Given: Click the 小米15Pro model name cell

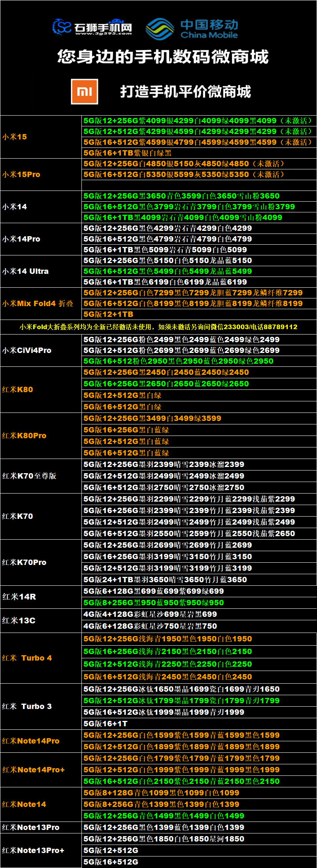Looking at the screenshot, I should 41,174.
